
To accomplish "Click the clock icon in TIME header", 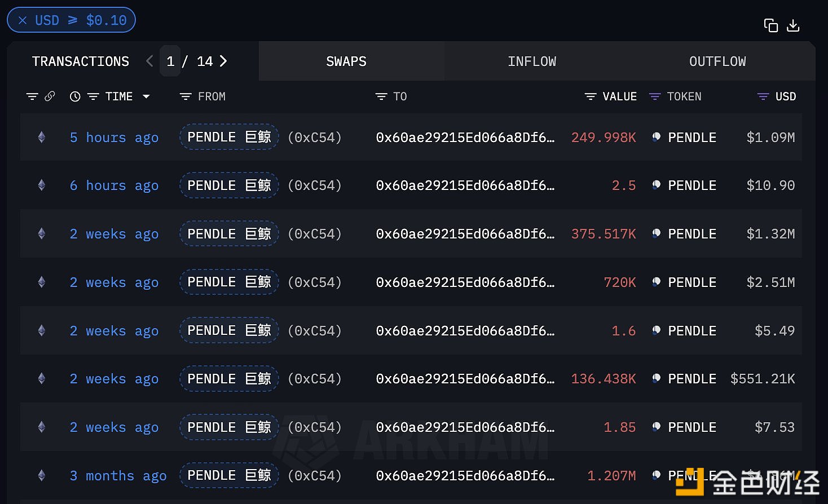I will point(74,96).
